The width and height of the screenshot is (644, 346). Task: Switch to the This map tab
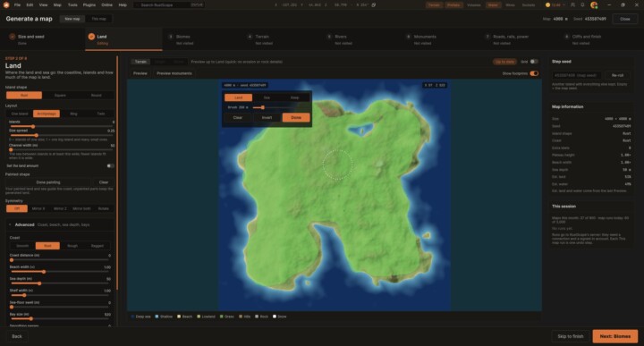point(98,19)
